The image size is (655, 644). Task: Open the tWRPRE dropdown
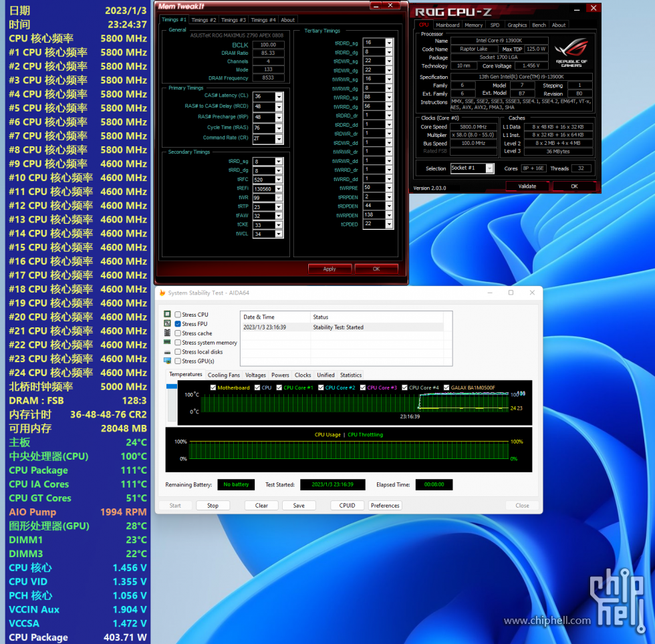click(389, 188)
